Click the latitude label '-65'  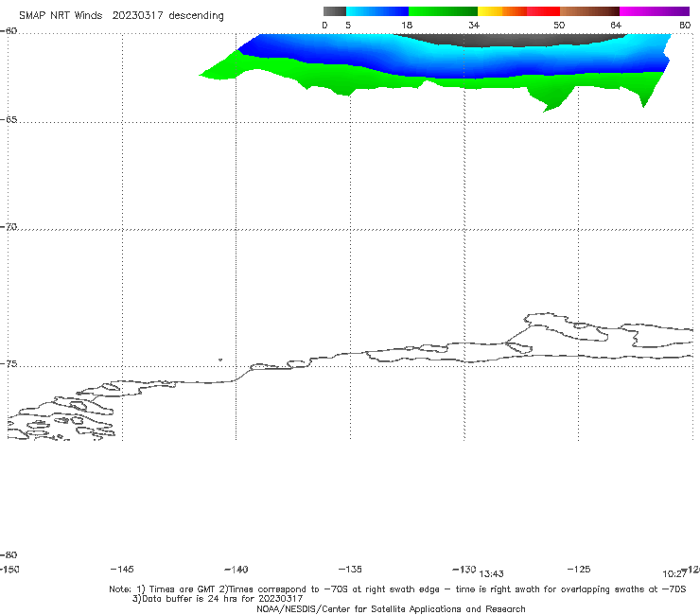(x=9, y=120)
